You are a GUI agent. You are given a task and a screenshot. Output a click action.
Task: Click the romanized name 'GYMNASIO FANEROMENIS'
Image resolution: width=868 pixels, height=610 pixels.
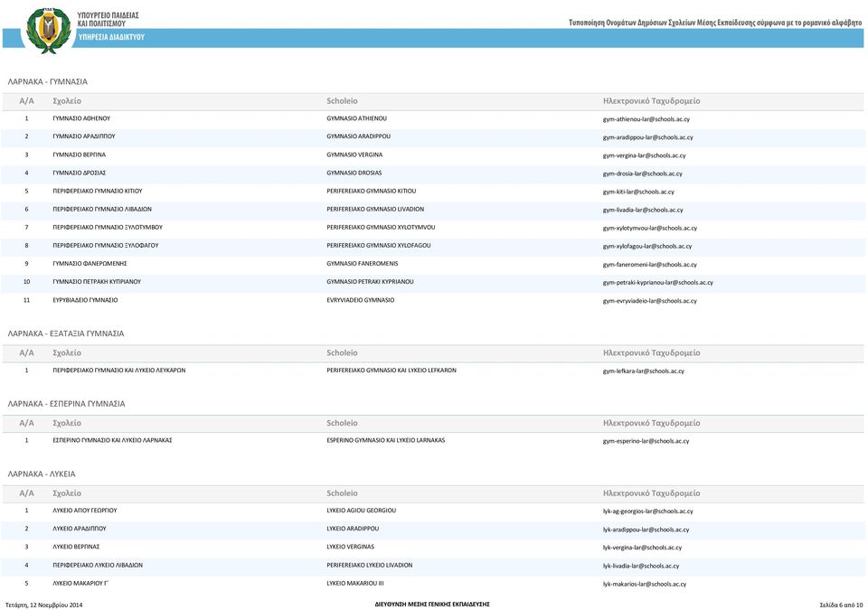362,264
